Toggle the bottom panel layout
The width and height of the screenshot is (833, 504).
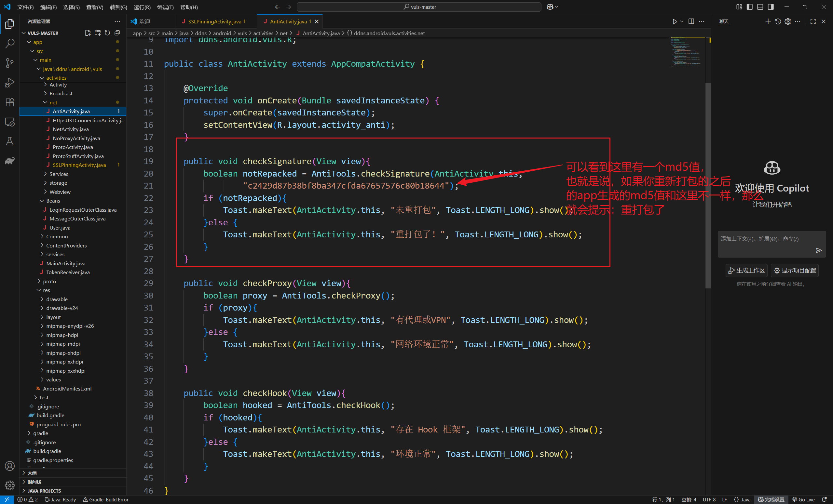pyautogui.click(x=760, y=7)
